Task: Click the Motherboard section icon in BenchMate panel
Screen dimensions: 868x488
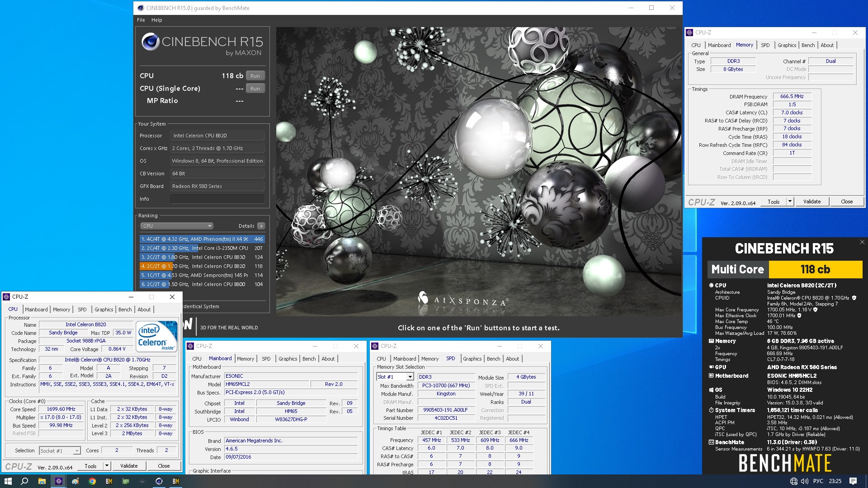Action: click(711, 375)
